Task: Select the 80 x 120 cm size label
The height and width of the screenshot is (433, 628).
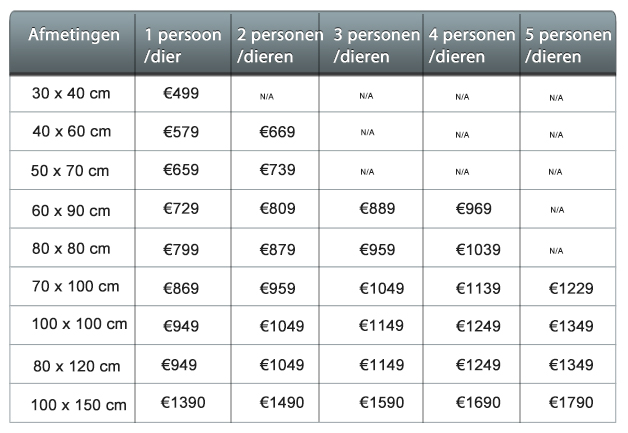Action: click(x=76, y=366)
